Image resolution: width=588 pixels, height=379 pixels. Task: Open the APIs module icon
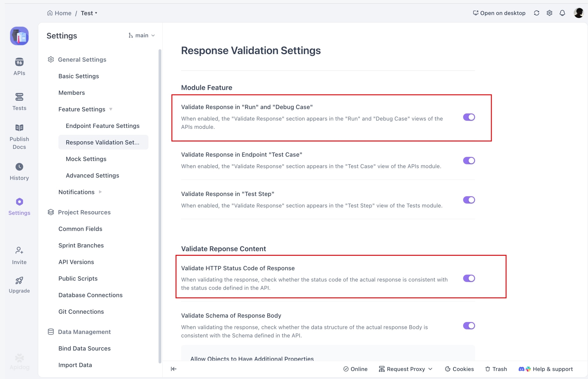[x=19, y=62]
